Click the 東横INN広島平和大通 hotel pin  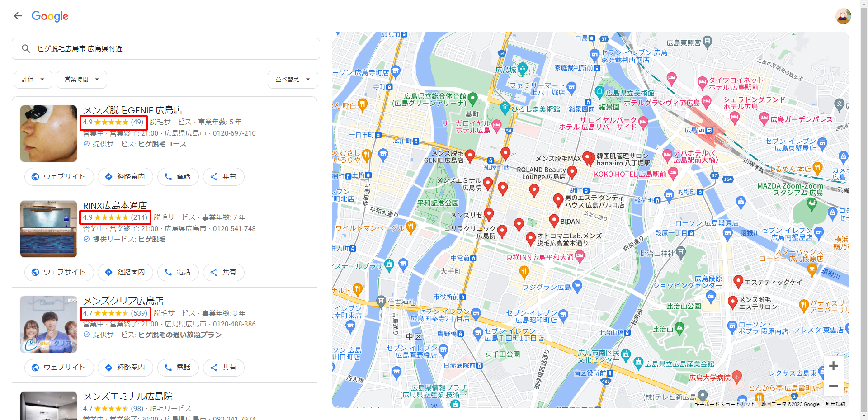580,256
